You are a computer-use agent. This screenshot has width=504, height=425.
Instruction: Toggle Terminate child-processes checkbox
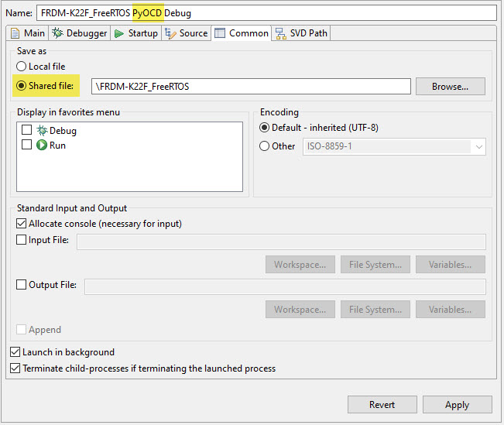click(15, 368)
